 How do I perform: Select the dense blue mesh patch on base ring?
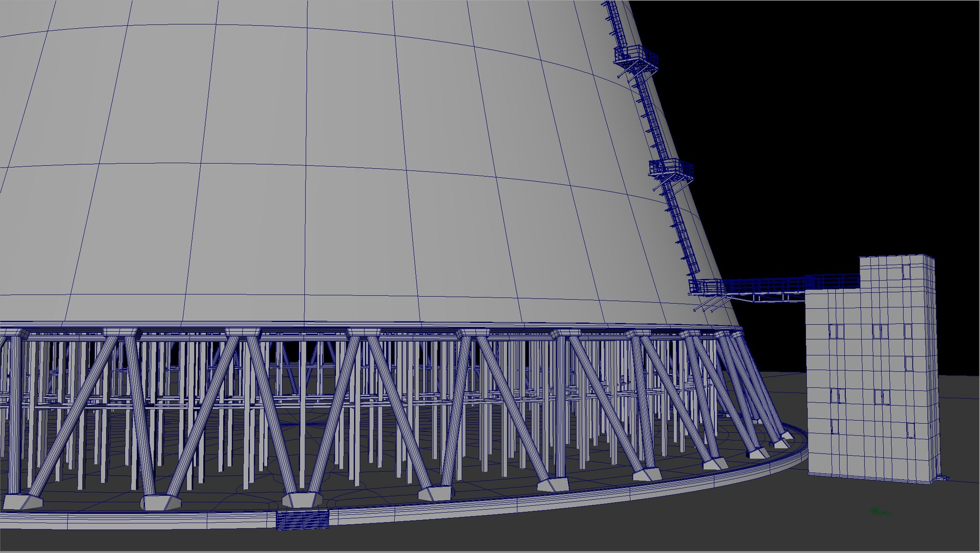coord(302,520)
